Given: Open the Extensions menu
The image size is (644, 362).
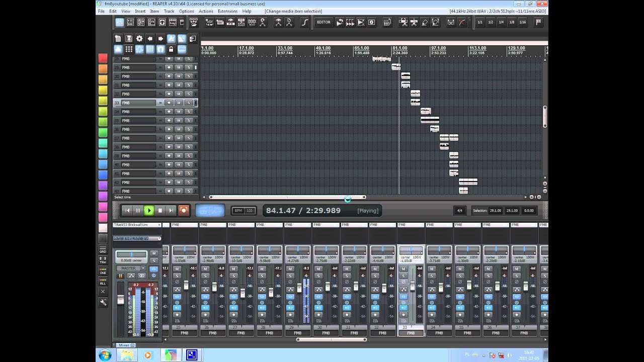Looking at the screenshot, I should (227, 11).
